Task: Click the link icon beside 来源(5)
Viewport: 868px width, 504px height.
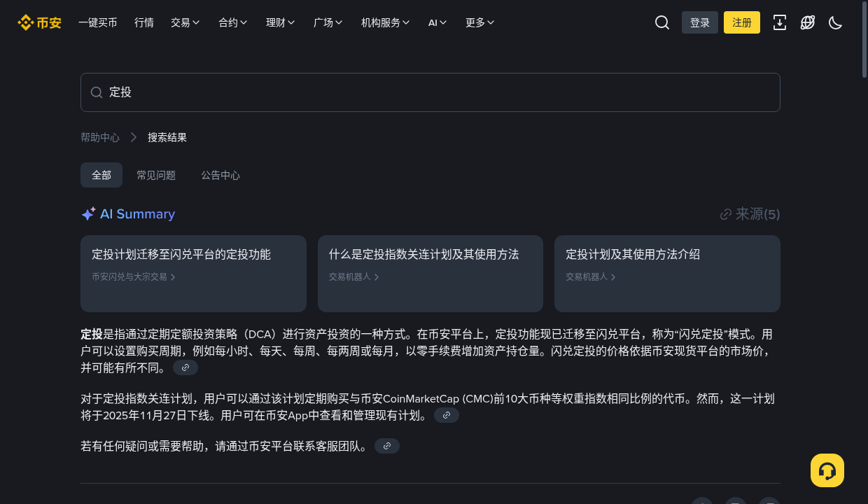Action: click(x=726, y=214)
